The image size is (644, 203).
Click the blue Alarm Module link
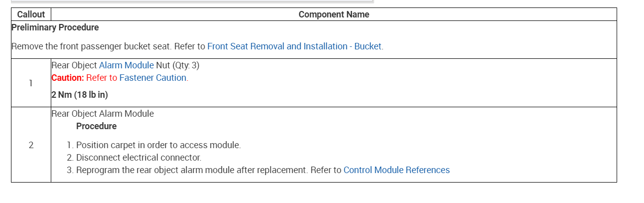pyautogui.click(x=126, y=65)
